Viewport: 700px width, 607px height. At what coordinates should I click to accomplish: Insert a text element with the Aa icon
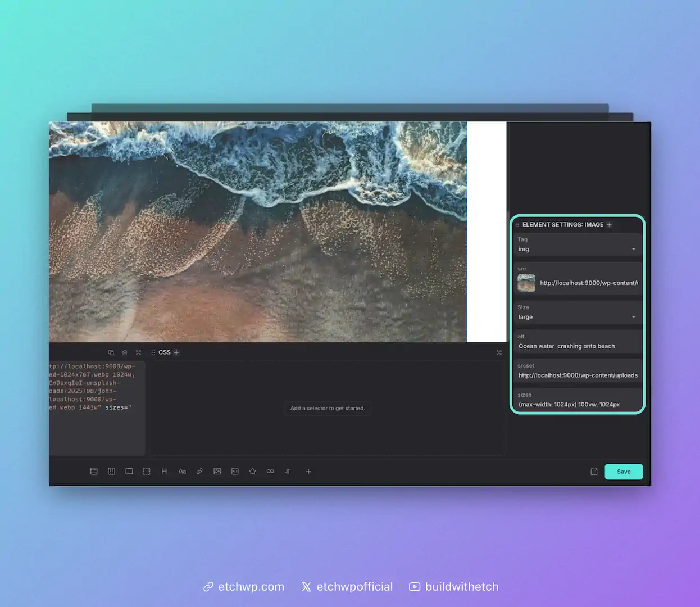click(182, 472)
